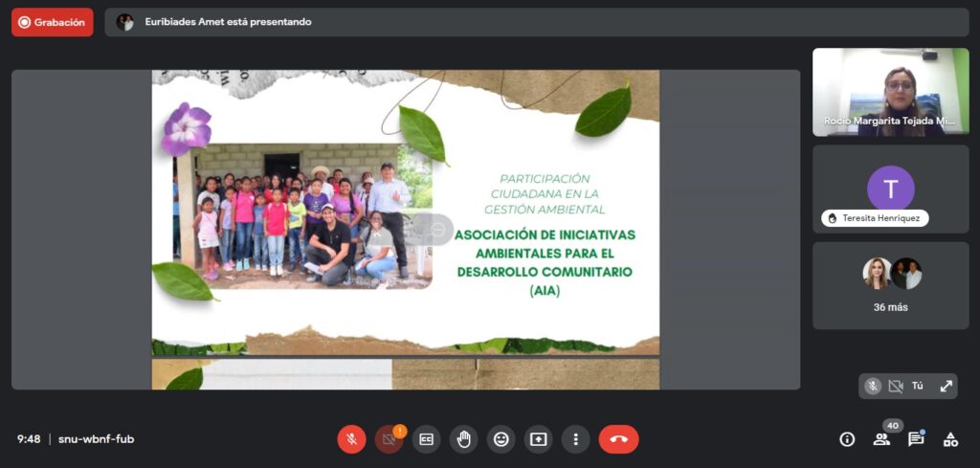980x468 pixels.
Task: Leave the call with red hang-up button
Action: click(x=618, y=439)
